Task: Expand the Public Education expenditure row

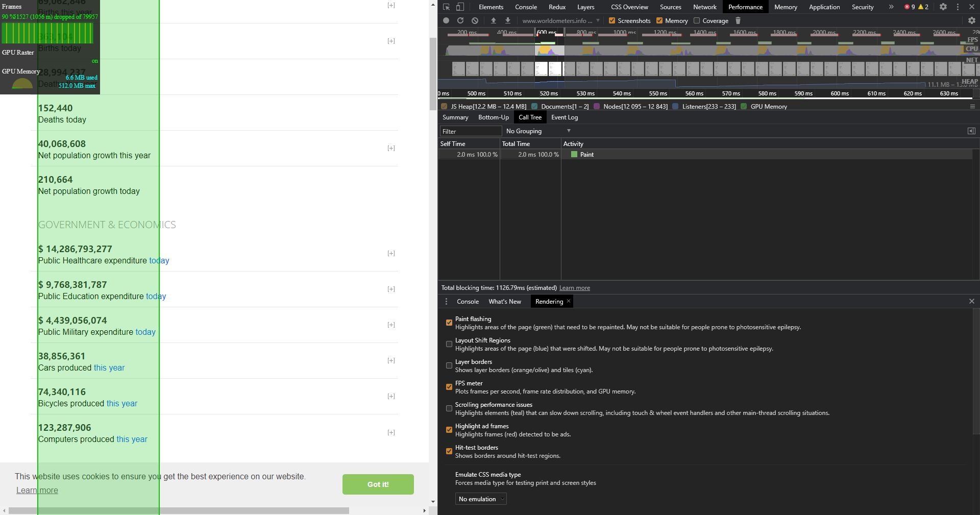Action: click(391, 289)
